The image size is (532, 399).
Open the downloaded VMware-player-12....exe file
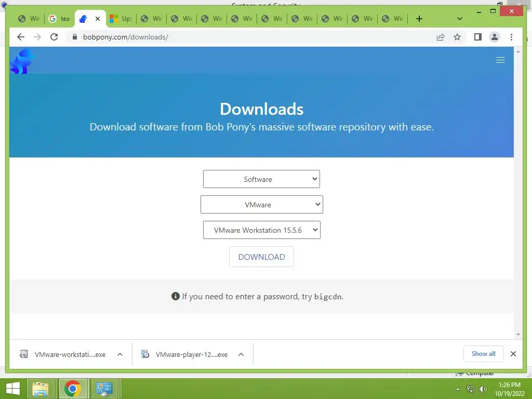tap(185, 354)
